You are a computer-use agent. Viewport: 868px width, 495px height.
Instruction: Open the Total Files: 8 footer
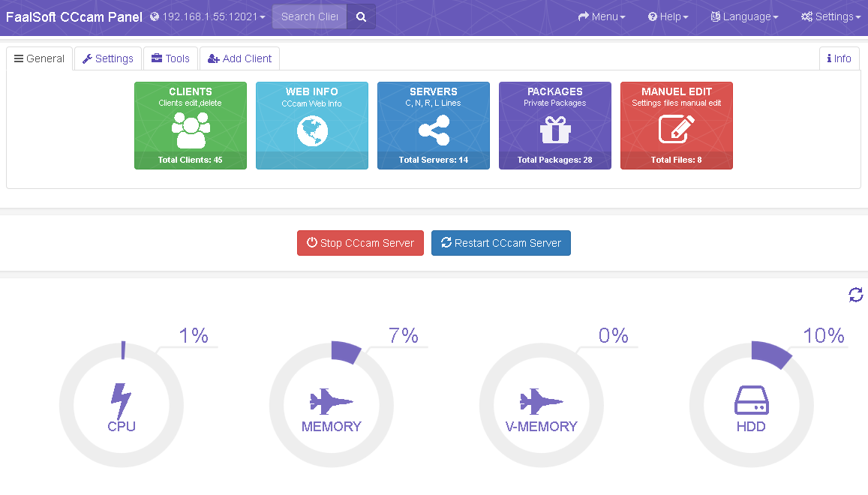point(677,160)
